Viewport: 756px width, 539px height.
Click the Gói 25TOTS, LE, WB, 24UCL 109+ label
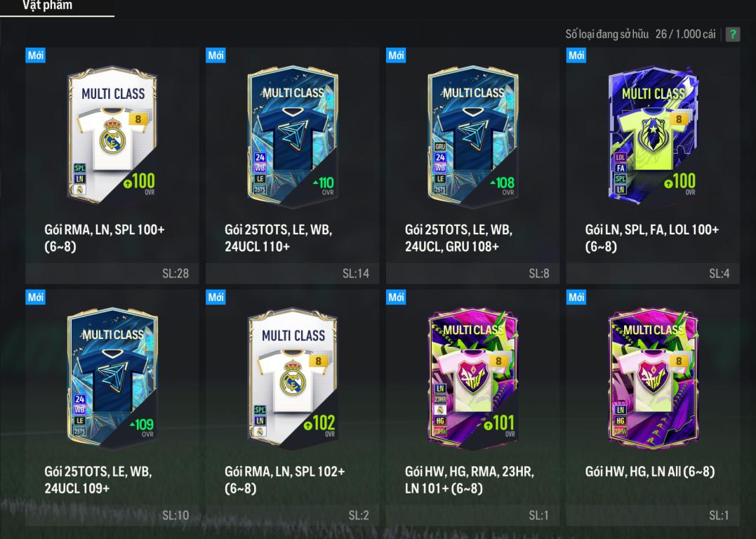coord(98,480)
